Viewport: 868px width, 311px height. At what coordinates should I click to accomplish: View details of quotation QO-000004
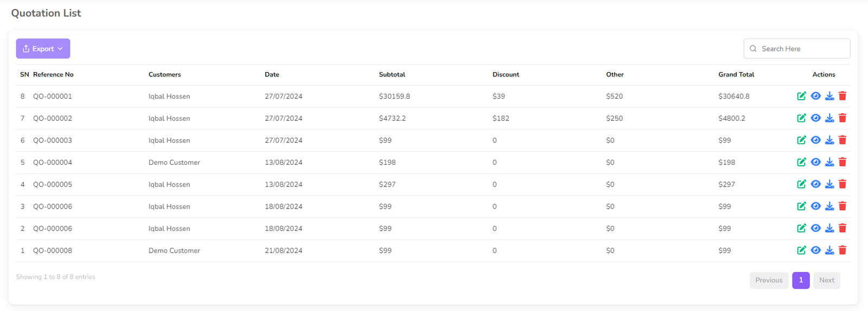(815, 163)
